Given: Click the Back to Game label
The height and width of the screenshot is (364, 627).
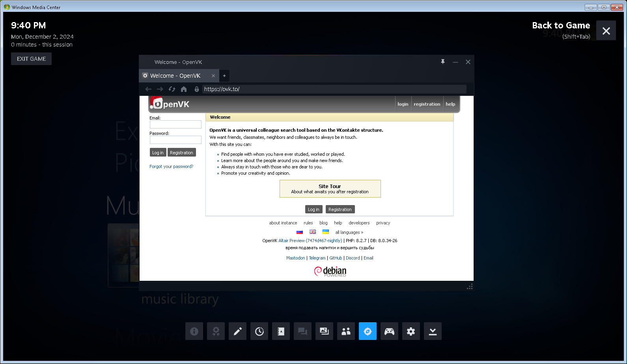Looking at the screenshot, I should click(x=561, y=26).
